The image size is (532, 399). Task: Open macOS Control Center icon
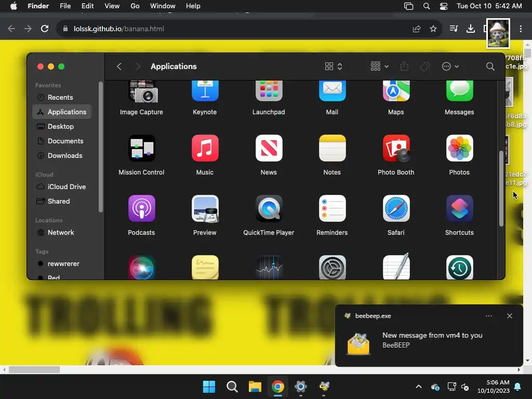click(x=444, y=6)
